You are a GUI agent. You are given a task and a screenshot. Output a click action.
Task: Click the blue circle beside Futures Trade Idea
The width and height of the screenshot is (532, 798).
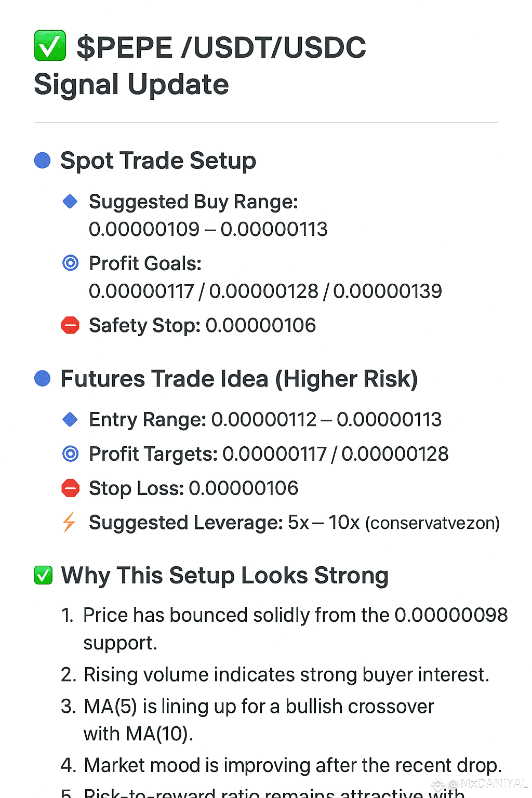click(x=42, y=378)
